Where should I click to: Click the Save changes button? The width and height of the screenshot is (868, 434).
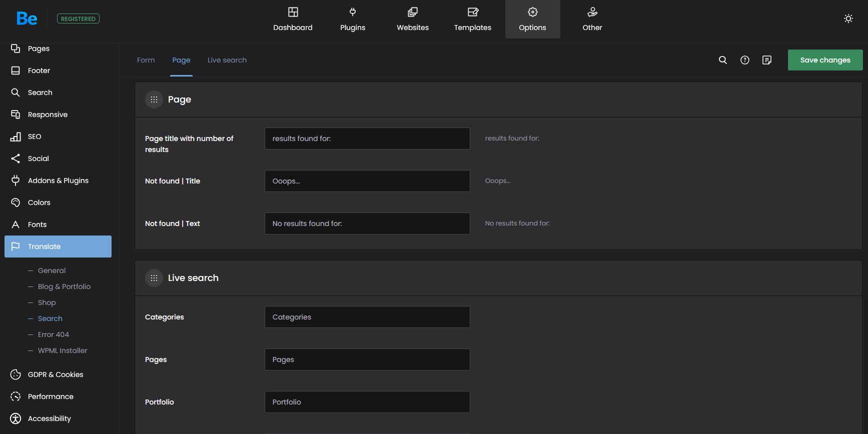click(825, 60)
